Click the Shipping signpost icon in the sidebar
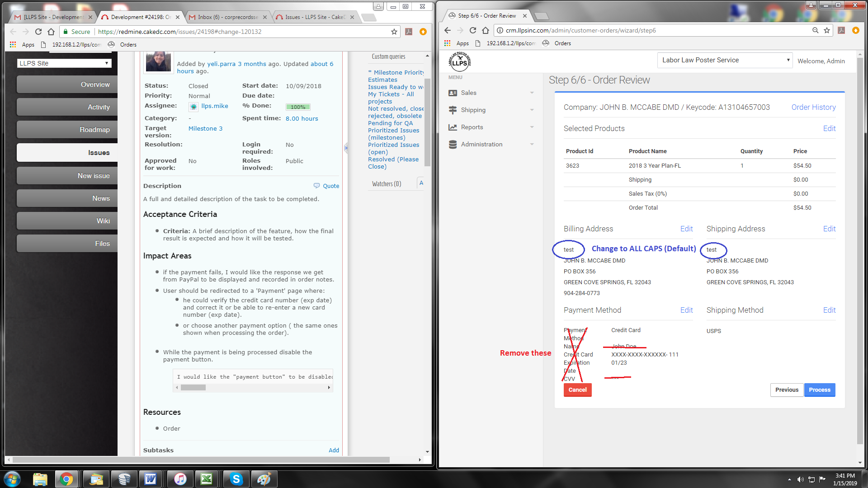The image size is (868, 488). click(x=453, y=110)
